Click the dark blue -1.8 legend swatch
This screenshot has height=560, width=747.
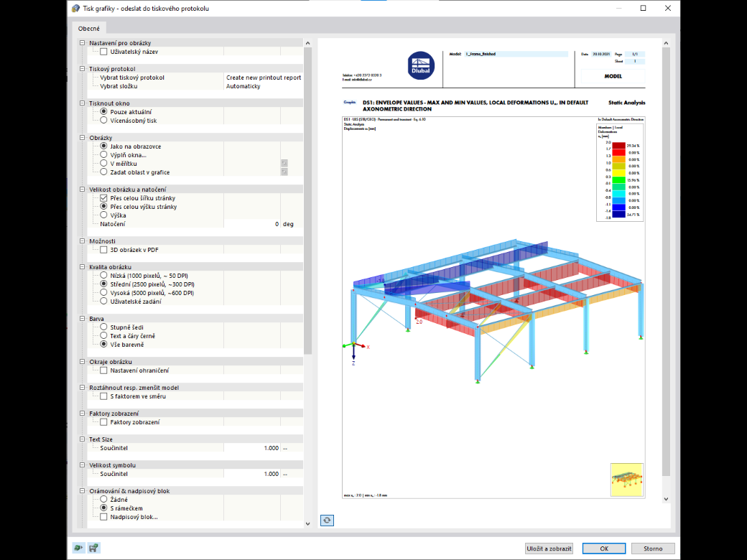(618, 214)
